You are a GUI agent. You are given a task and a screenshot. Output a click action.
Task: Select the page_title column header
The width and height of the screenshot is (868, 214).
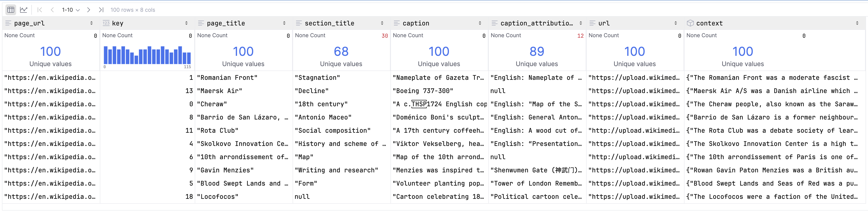[x=226, y=23]
